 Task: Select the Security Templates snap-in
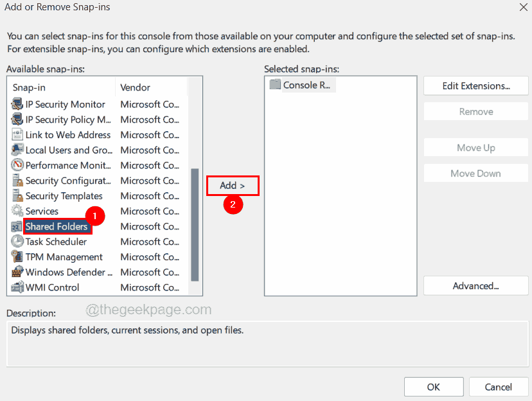(60, 195)
